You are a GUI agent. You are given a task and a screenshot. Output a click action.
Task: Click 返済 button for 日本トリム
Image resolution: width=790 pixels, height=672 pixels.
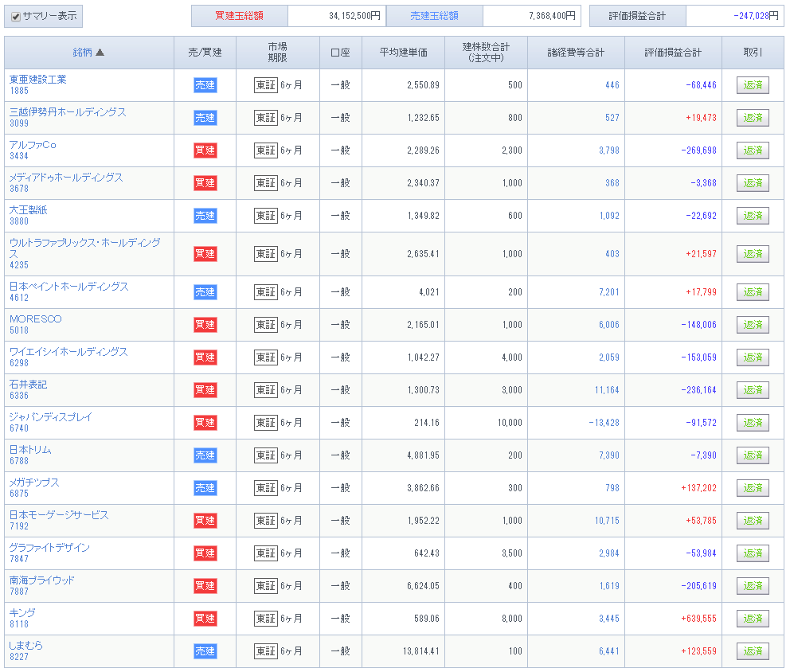[753, 455]
